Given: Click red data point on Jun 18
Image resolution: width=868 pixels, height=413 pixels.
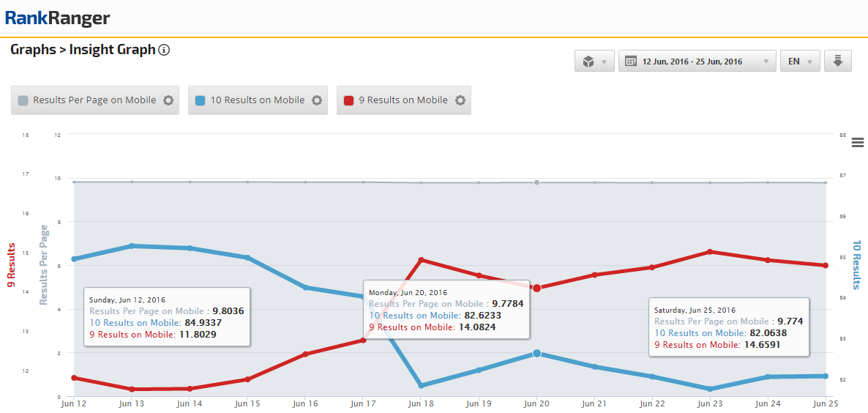Looking at the screenshot, I should pyautogui.click(x=422, y=260).
